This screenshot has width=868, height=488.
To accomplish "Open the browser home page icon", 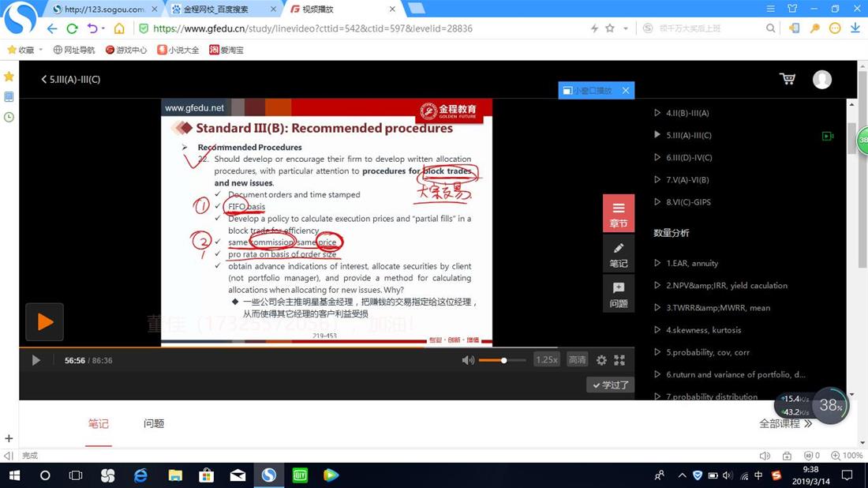I will click(119, 28).
